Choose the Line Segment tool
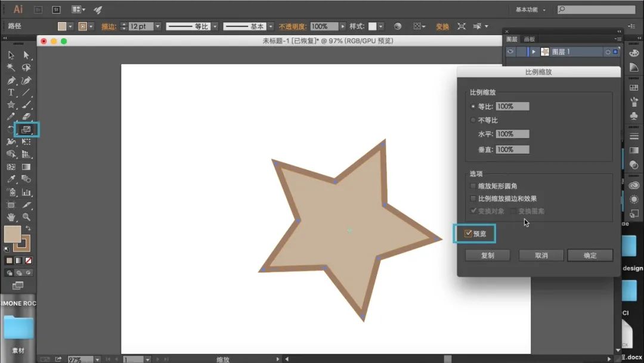 pyautogui.click(x=26, y=92)
